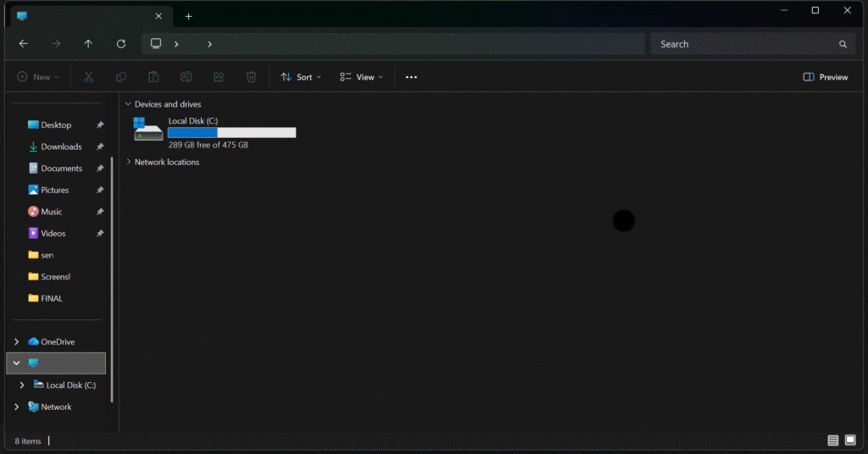Collapse the Devices and drives group
This screenshot has width=868, height=454.
coord(128,104)
